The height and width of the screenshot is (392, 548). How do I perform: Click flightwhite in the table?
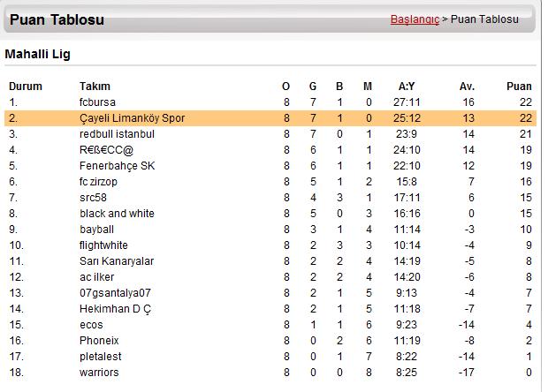tap(103, 245)
